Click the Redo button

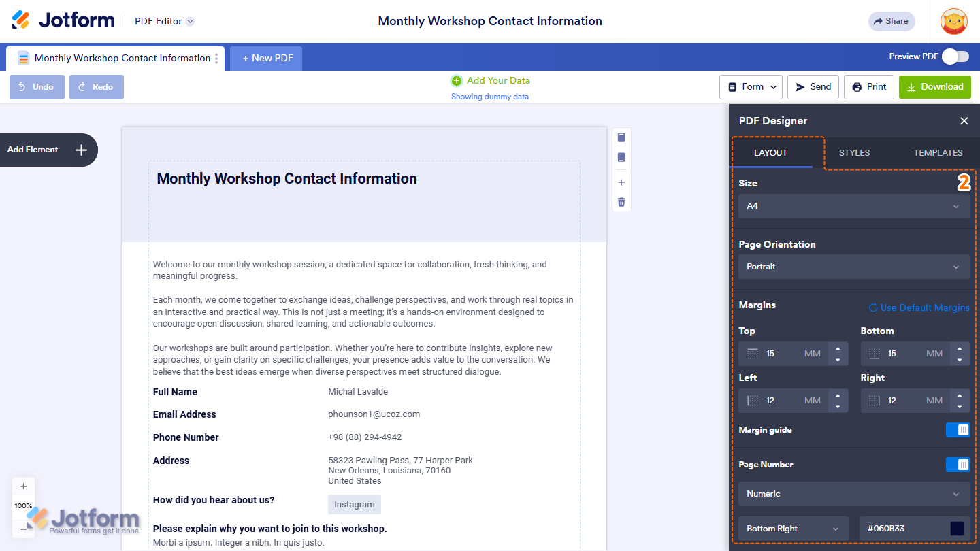click(97, 87)
